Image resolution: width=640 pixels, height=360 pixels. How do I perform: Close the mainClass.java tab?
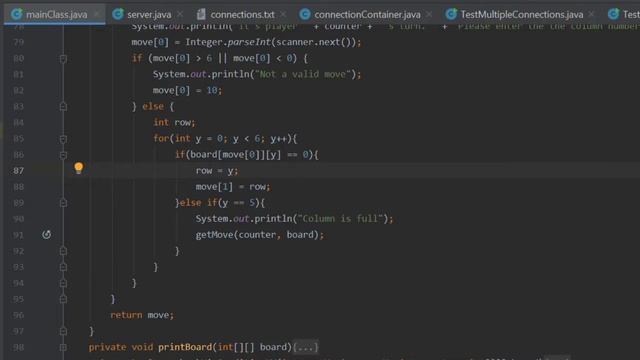click(96, 14)
